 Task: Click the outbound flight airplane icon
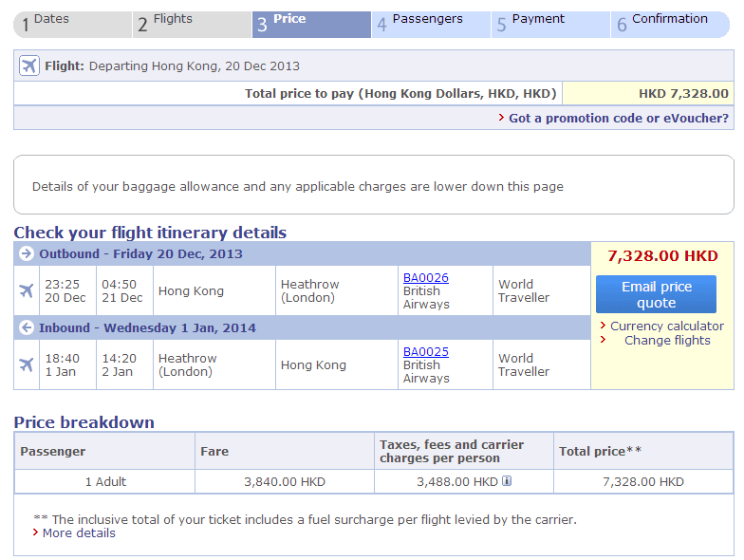click(27, 290)
